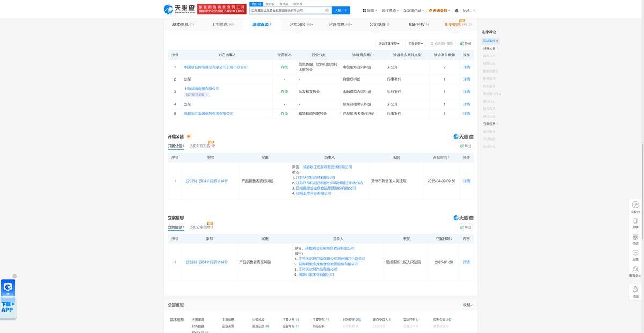The width and height of the screenshot is (644, 333).
Task: Export the 立案信息 table with 导出
Action: [465, 228]
